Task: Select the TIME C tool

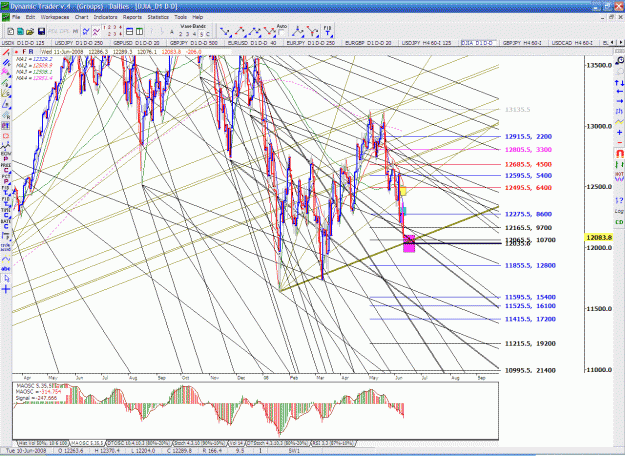Action: coord(6,212)
